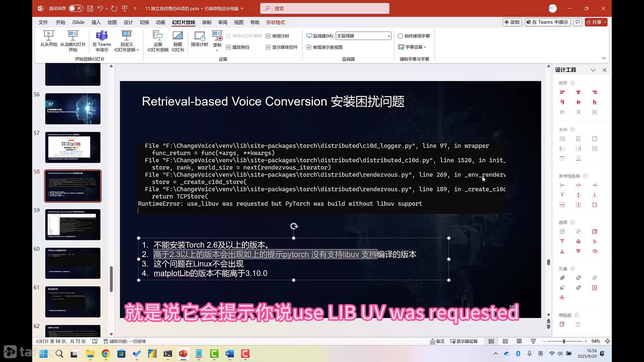The height and width of the screenshot is (362, 644).
Task: Click the Undo icon
Action: (100, 8)
